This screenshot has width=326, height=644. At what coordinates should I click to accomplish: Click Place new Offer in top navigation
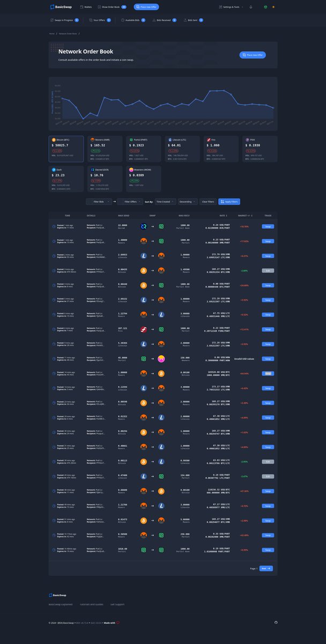pos(146,7)
